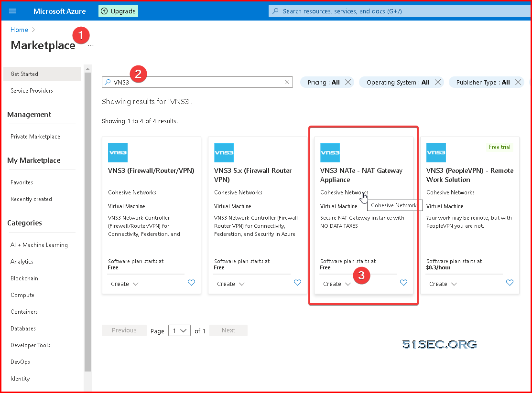Image resolution: width=532 pixels, height=393 pixels.
Task: Remove the Pricing filter
Action: (x=348, y=83)
